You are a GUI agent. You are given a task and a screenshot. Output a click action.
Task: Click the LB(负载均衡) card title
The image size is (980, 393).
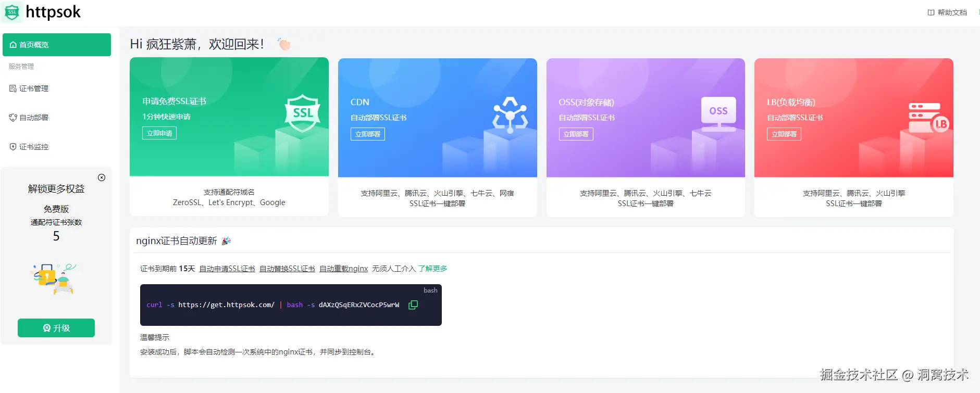(x=791, y=103)
